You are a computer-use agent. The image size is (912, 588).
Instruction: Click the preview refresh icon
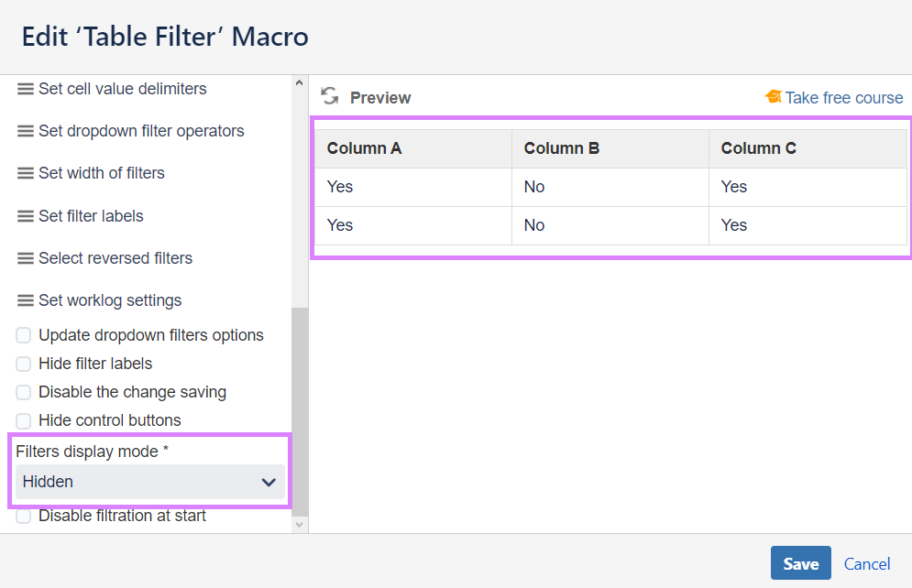click(x=330, y=97)
